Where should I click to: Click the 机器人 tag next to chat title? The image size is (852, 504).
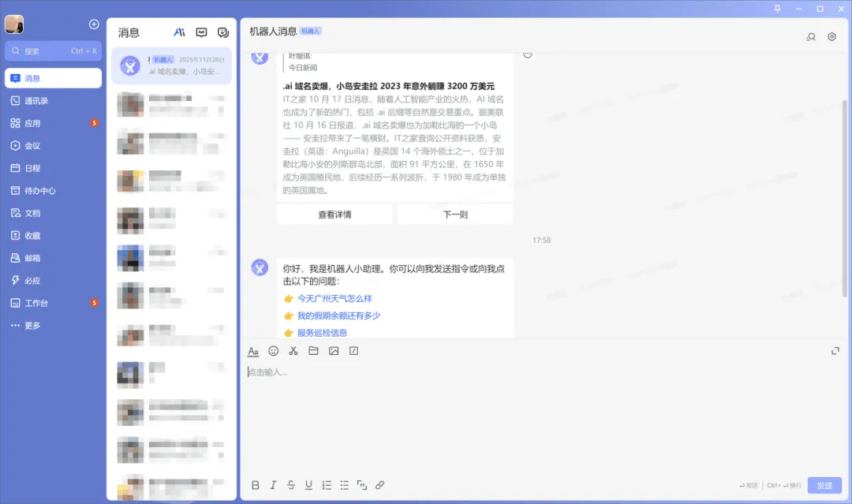point(311,32)
